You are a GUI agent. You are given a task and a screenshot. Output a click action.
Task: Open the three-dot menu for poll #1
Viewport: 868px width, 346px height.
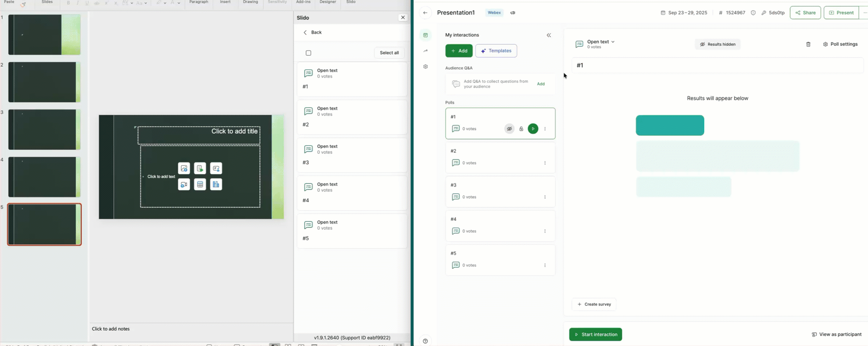tap(545, 129)
